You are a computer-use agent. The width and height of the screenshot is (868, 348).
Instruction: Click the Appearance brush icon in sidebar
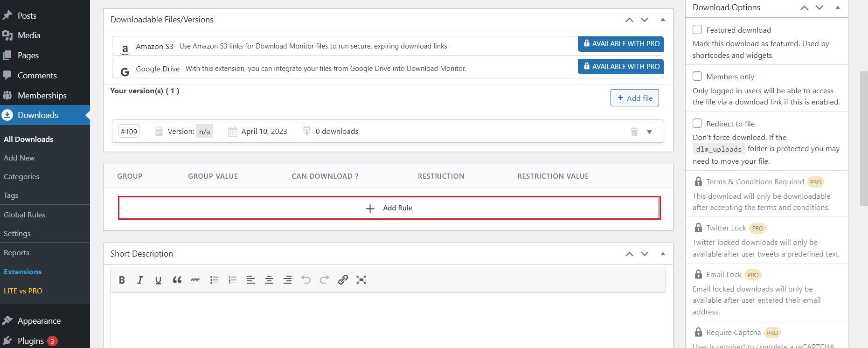(7, 321)
